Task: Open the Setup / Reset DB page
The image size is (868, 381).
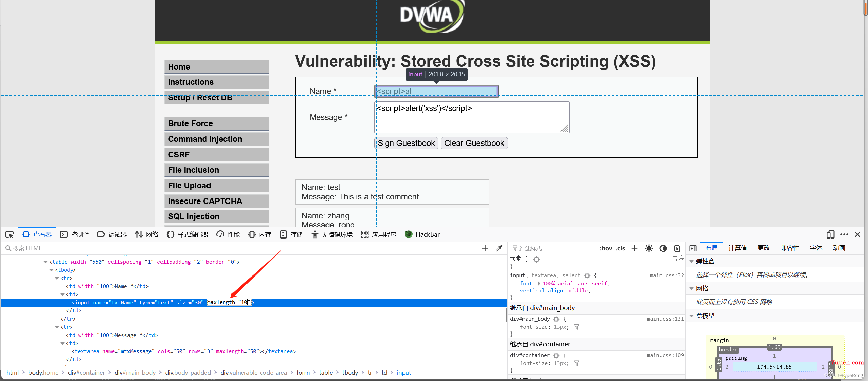Action: tap(217, 98)
